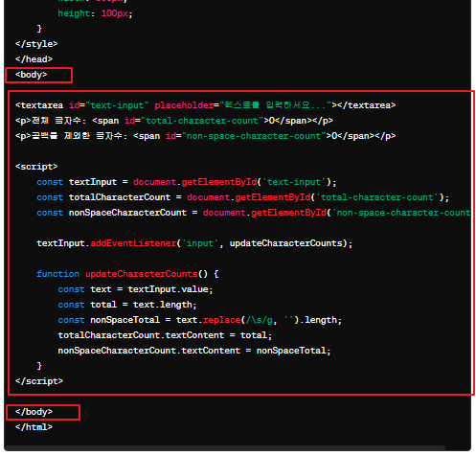Click the addEventListener method name

(133, 243)
